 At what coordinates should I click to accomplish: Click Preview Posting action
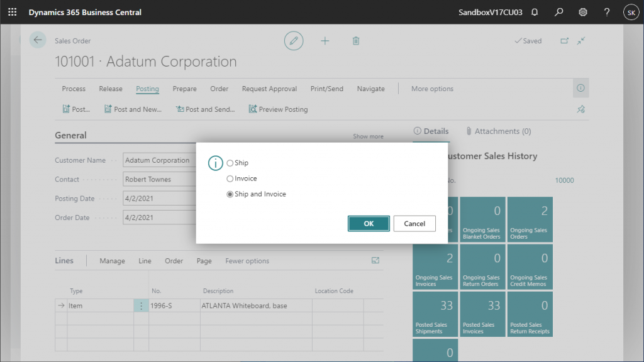278,109
